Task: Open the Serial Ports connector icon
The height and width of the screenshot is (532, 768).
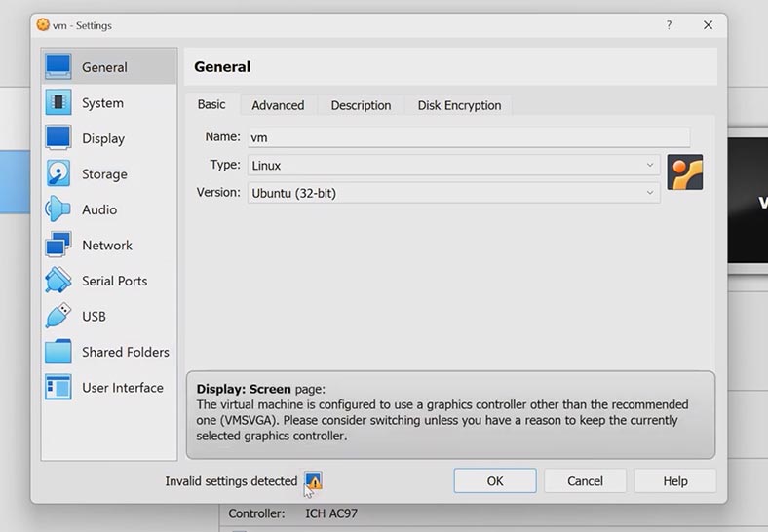Action: point(58,281)
